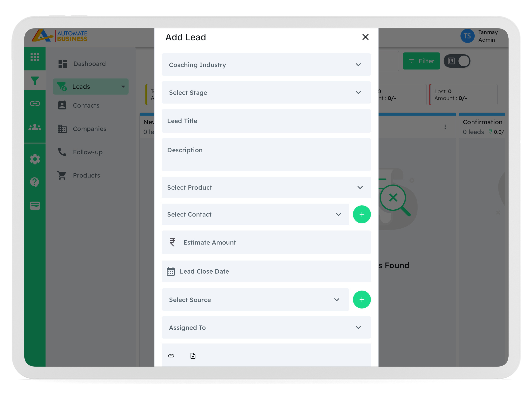This screenshot has width=532, height=399.
Task: Click the Lost summary card
Action: click(x=463, y=94)
